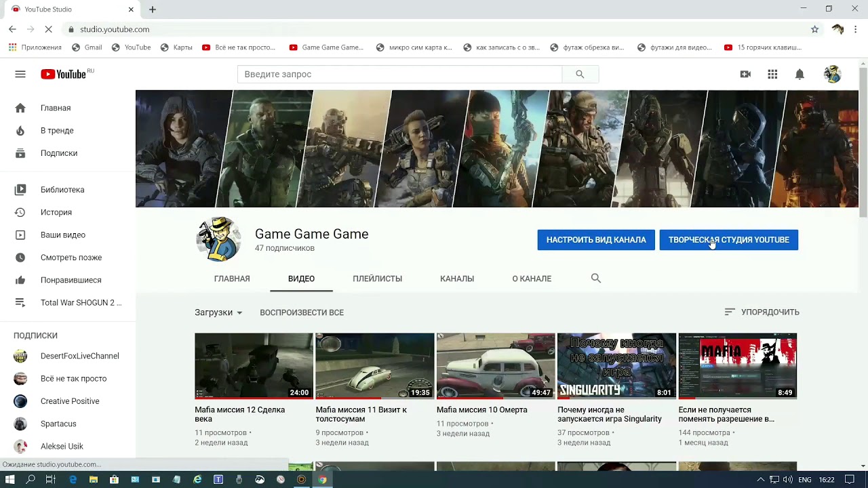Click Mafia миссия 12 Сделка века title
Image resolution: width=868 pixels, height=488 pixels.
tap(239, 414)
